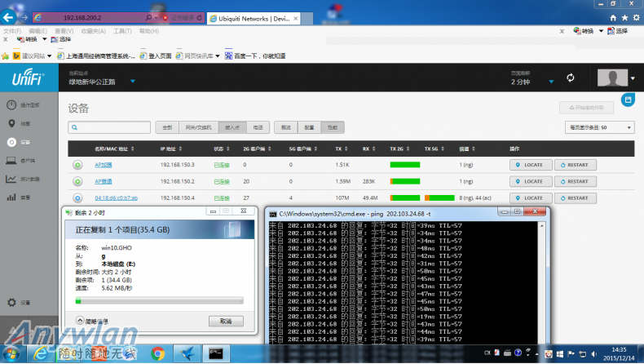Click the TX 2G bar for 192.168.150.3
This screenshot has height=364, width=644.
point(405,165)
